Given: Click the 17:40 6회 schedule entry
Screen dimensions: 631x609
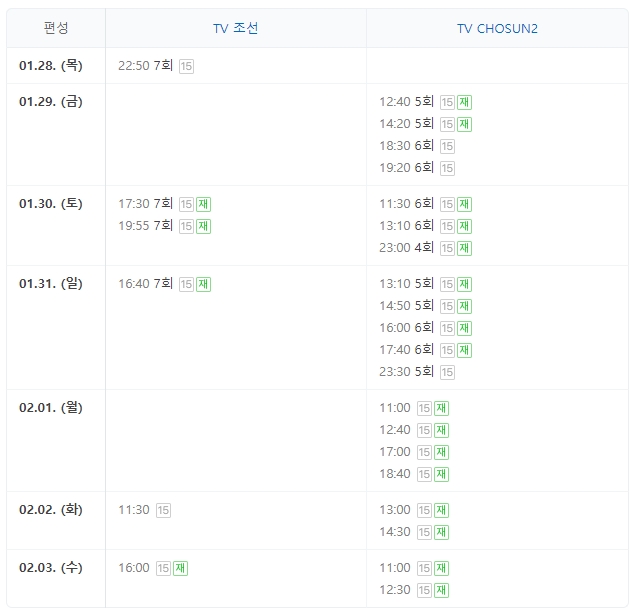Looking at the screenshot, I should [406, 350].
